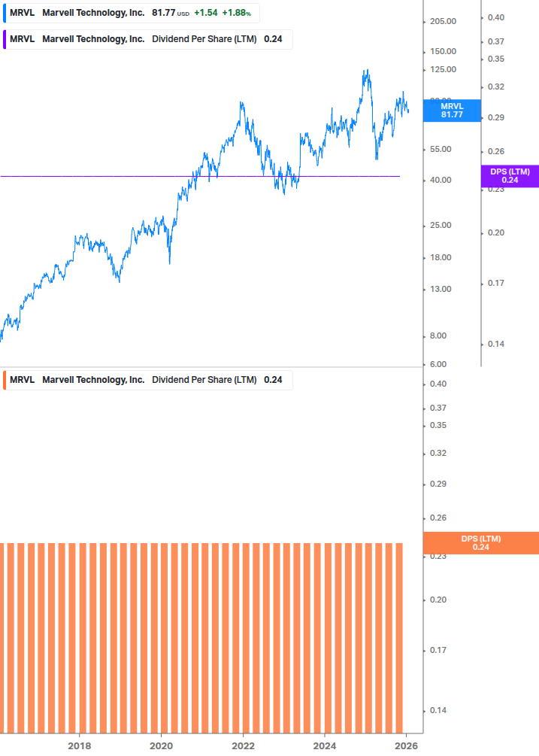539x756 pixels.
Task: Click the blue MRVL 81.77 price tag
Action: (452, 111)
